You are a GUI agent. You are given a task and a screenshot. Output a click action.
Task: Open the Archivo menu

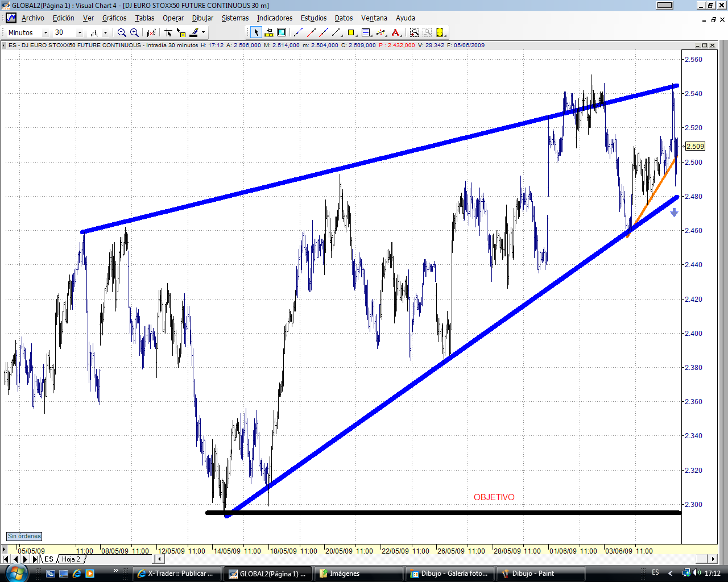pos(32,18)
